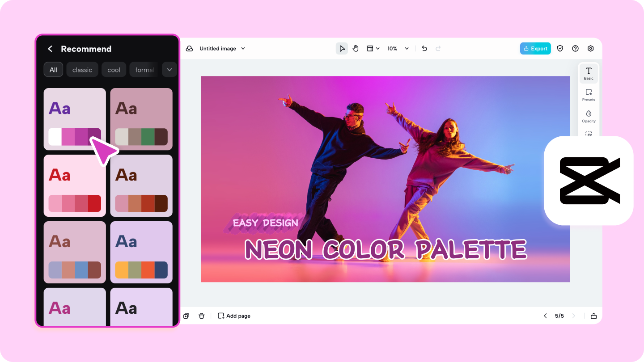Screen dimensions: 644x362
Task: Select the cursor/select tool in top toolbar
Action: coord(342,48)
